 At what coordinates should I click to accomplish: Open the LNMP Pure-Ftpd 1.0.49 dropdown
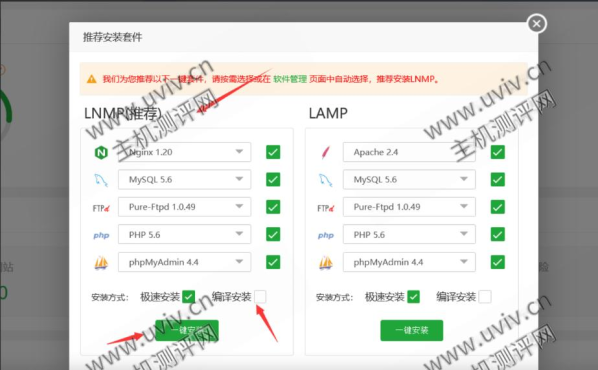point(185,207)
